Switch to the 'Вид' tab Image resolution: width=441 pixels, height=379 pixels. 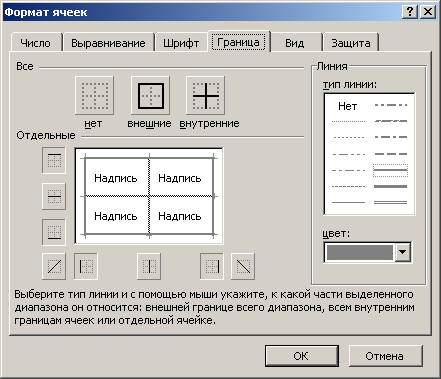(x=295, y=43)
